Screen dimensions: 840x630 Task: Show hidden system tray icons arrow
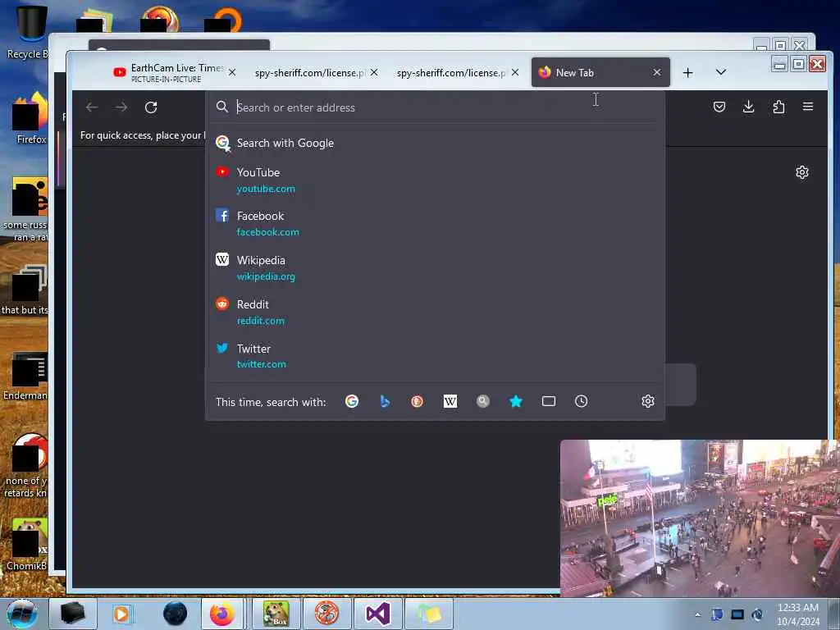(697, 614)
